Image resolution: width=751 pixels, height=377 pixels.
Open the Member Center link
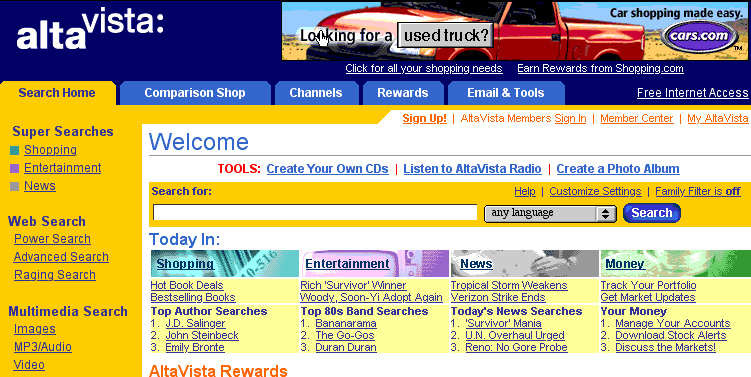(637, 118)
